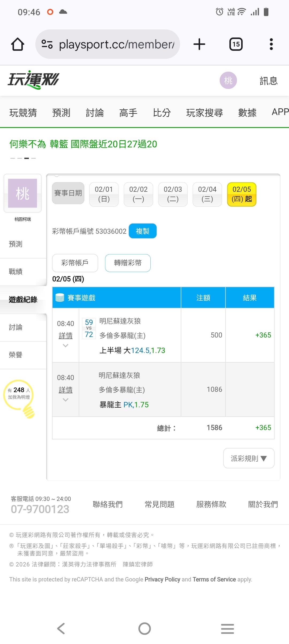Open the browser three-dot menu
The image size is (289, 644).
point(271,44)
